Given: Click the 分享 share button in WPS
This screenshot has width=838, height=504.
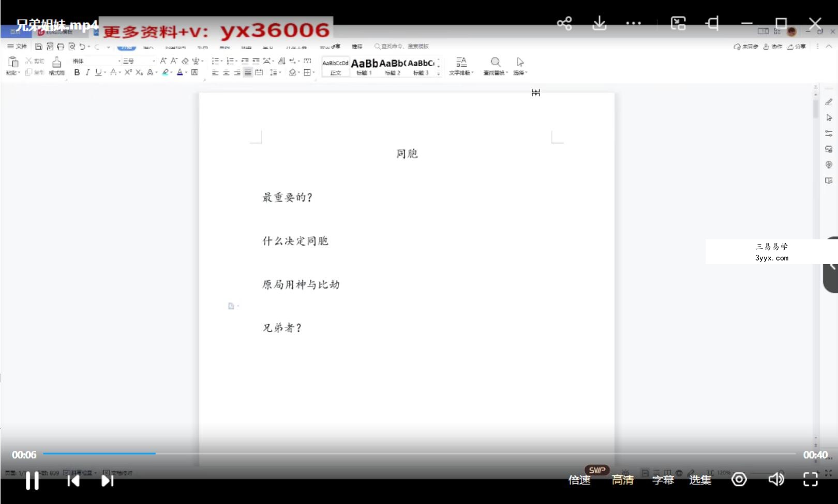Looking at the screenshot, I should (x=797, y=47).
